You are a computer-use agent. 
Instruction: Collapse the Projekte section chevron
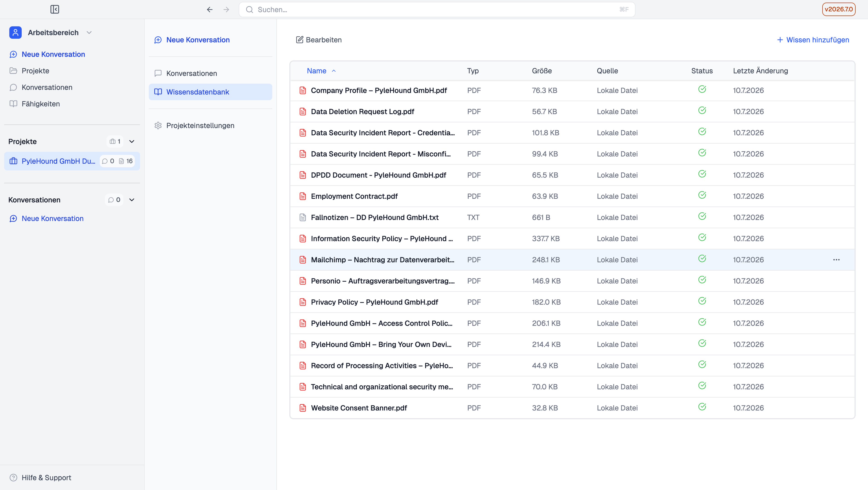pos(132,141)
